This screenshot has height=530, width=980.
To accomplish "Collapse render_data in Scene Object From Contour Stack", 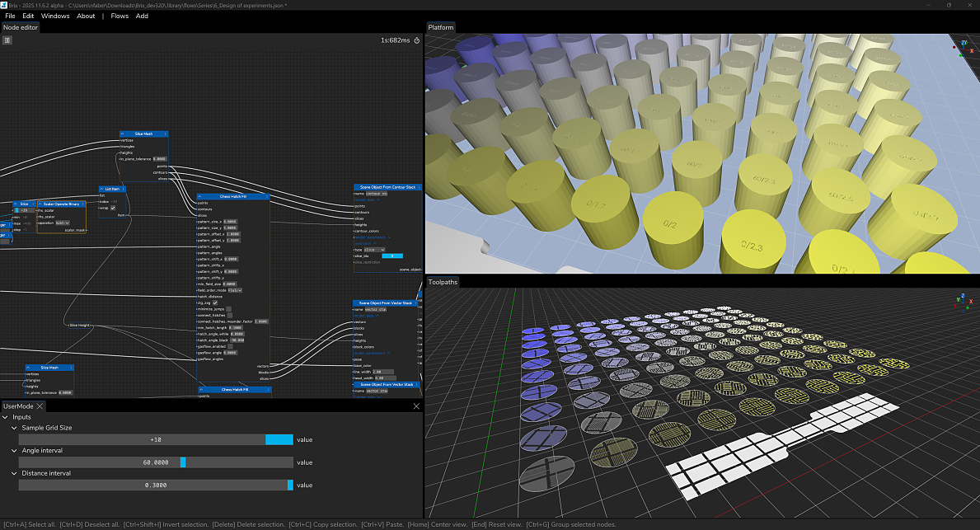I will 378,199.
